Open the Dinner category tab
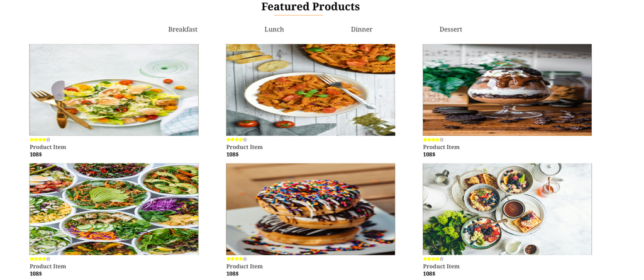This screenshot has width=644, height=280. [x=362, y=30]
